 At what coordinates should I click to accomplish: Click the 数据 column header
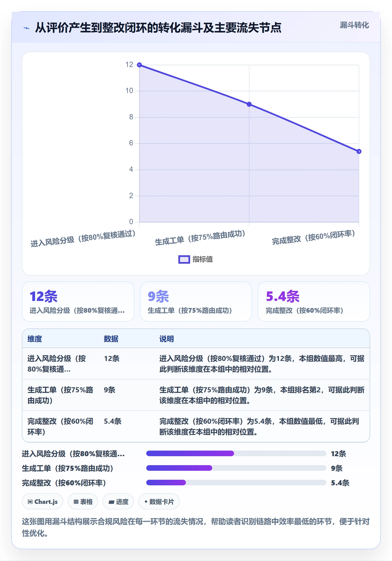point(111,339)
